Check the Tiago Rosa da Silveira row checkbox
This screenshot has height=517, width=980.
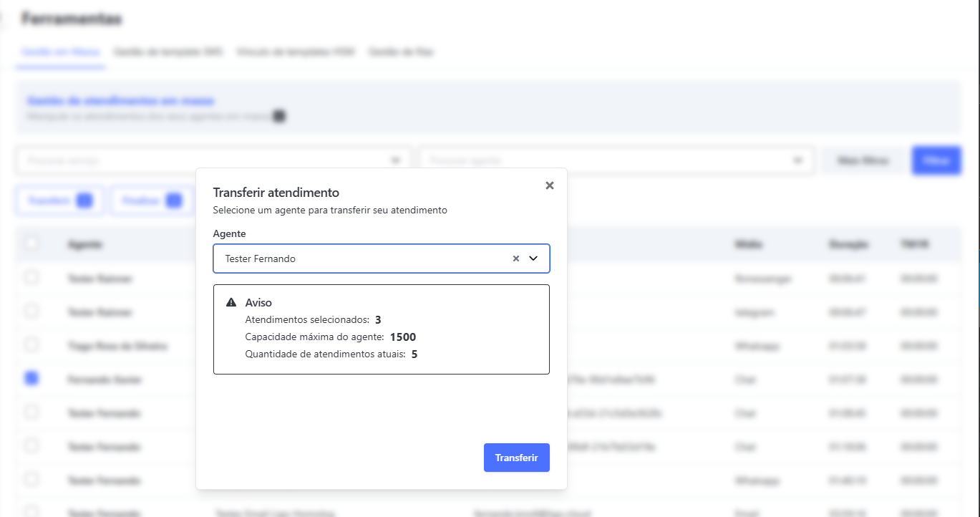tap(32, 344)
